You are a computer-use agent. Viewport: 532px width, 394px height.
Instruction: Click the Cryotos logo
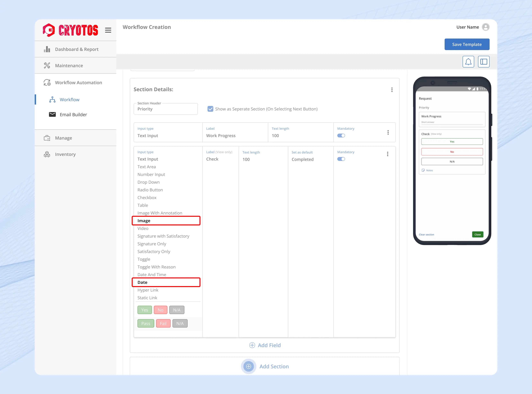[x=70, y=30]
